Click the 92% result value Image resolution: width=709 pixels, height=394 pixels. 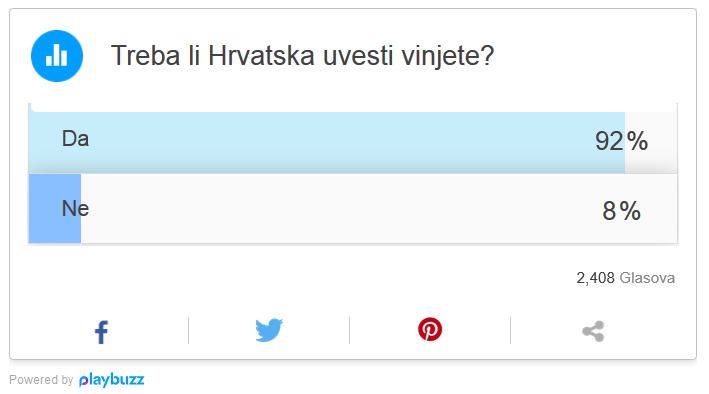tap(621, 141)
